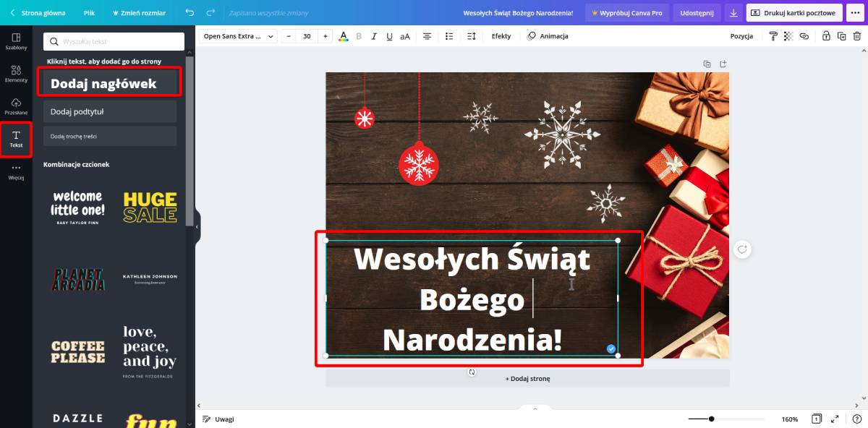Open the Efekty text effects menu

(501, 36)
